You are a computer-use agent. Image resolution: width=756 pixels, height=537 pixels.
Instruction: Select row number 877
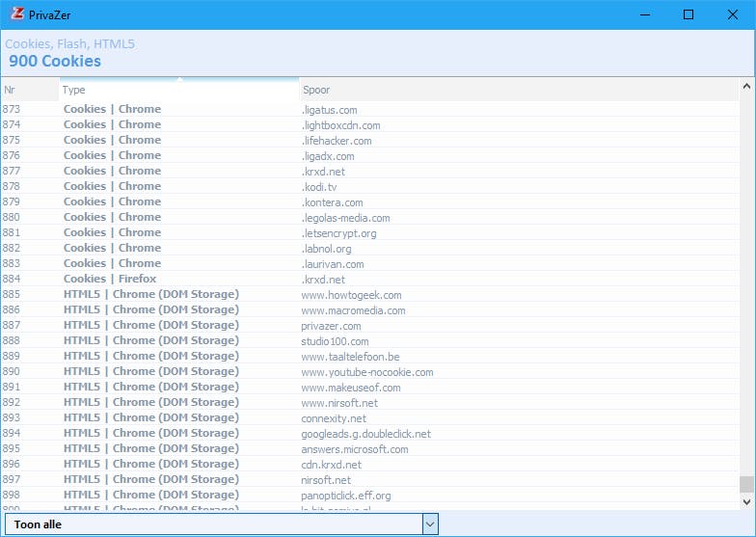pyautogui.click(x=370, y=172)
